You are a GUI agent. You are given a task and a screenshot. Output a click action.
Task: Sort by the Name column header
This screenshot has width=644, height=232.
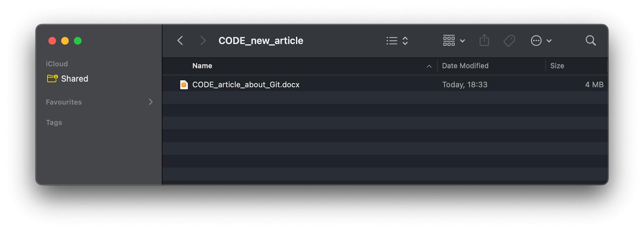point(202,66)
